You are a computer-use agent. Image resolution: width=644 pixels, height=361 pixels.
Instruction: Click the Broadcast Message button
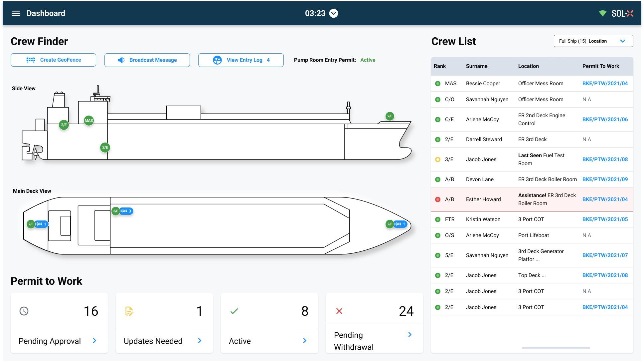[147, 60]
